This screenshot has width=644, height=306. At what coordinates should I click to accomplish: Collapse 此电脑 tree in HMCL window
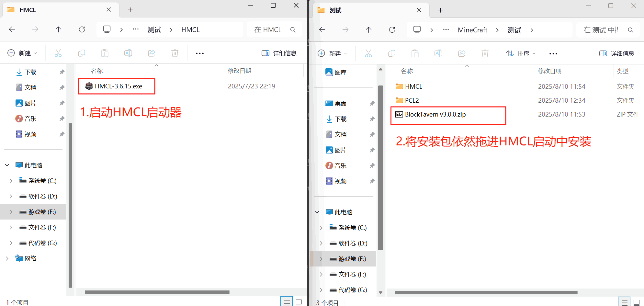click(7, 165)
